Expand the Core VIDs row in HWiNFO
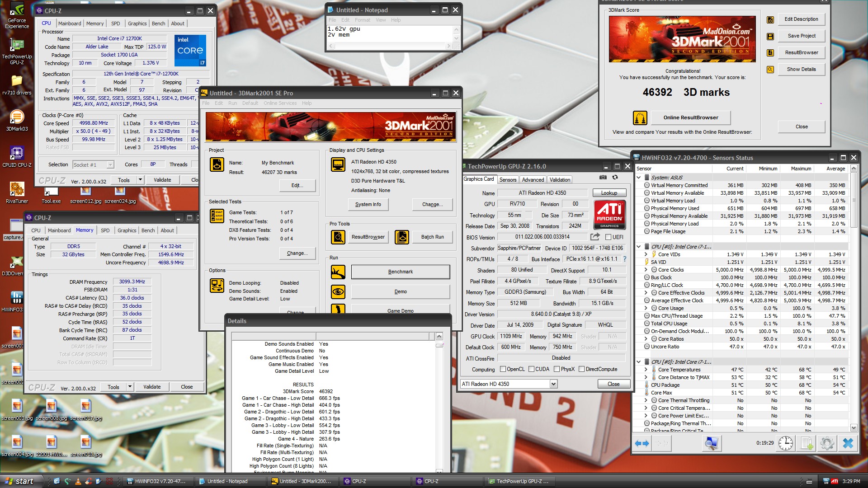 (x=646, y=254)
